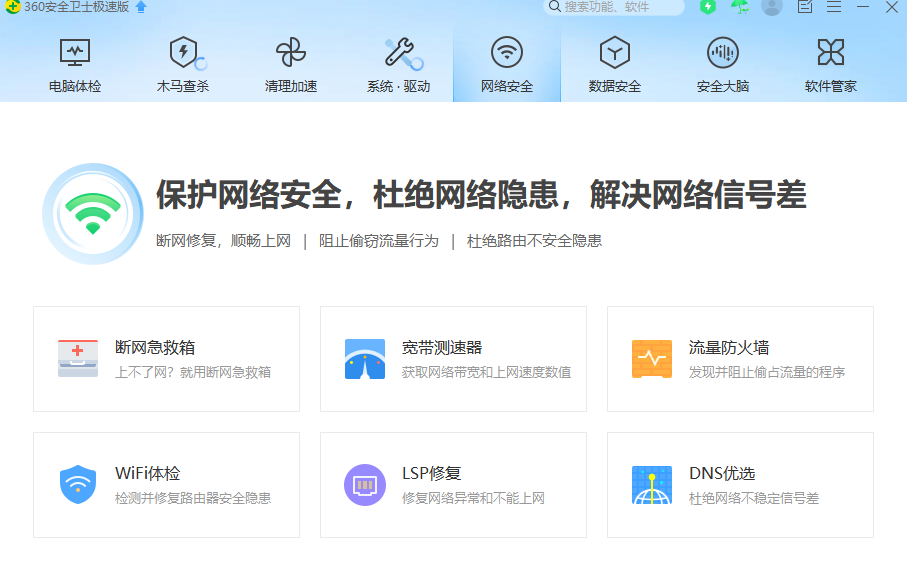Viewport: 907px width, 563px height.
Task: Switch to 木马查杀 trojan scan tab
Action: (x=183, y=63)
